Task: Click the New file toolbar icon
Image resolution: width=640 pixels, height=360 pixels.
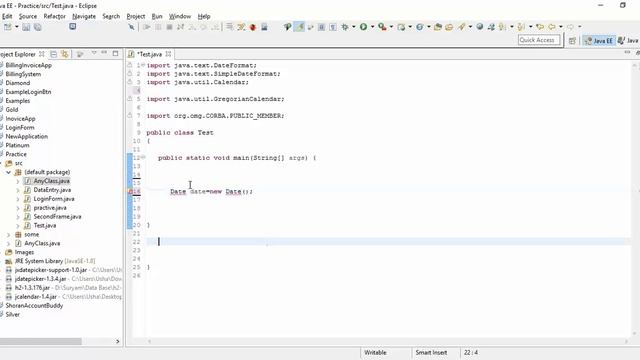Action: coord(7,27)
